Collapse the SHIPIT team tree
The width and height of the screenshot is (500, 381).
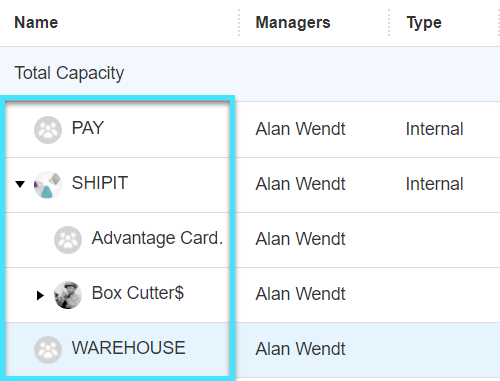[x=20, y=184]
